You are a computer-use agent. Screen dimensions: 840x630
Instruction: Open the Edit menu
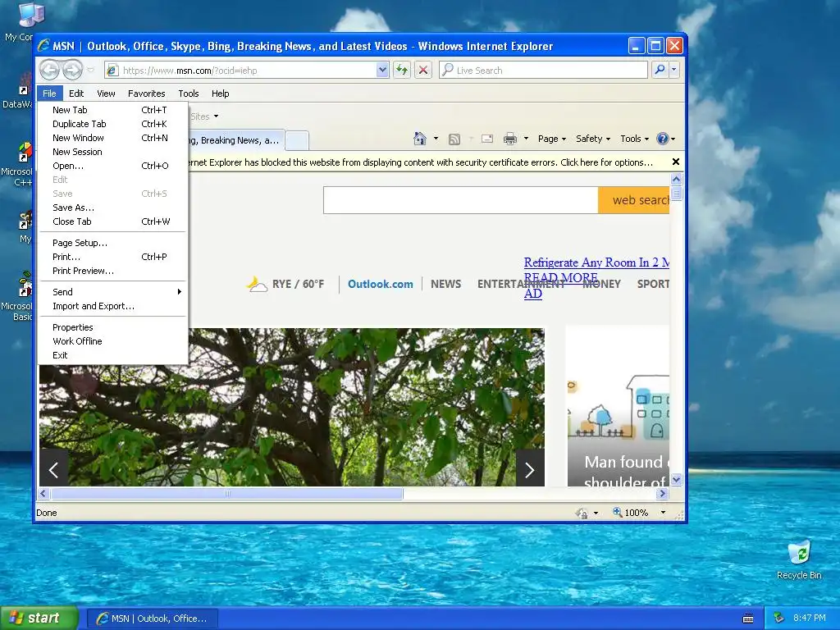[76, 94]
